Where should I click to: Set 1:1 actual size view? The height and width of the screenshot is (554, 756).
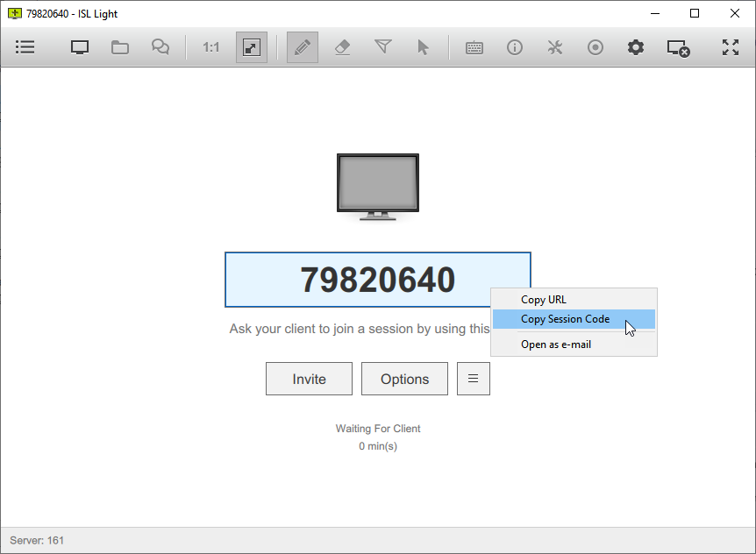[x=211, y=47]
